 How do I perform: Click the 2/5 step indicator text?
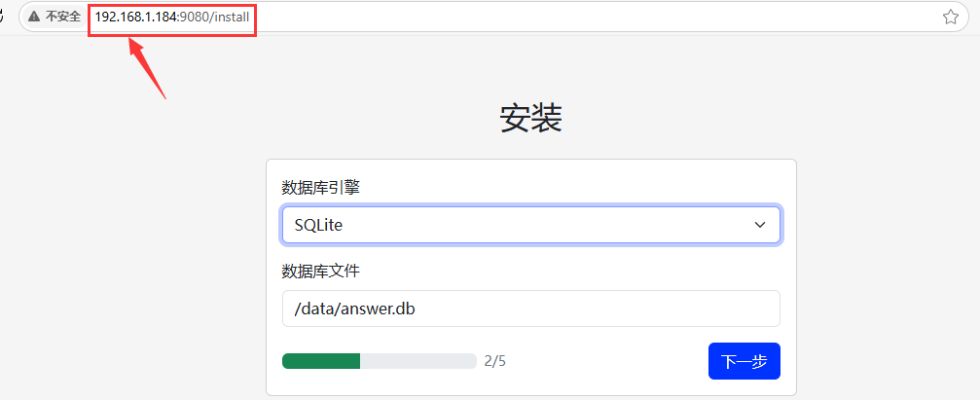[x=495, y=361]
